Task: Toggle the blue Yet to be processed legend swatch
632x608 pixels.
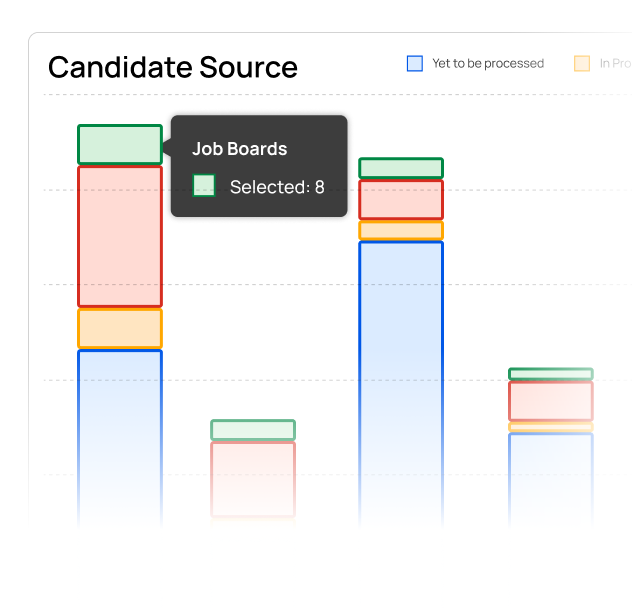Action: pyautogui.click(x=415, y=63)
